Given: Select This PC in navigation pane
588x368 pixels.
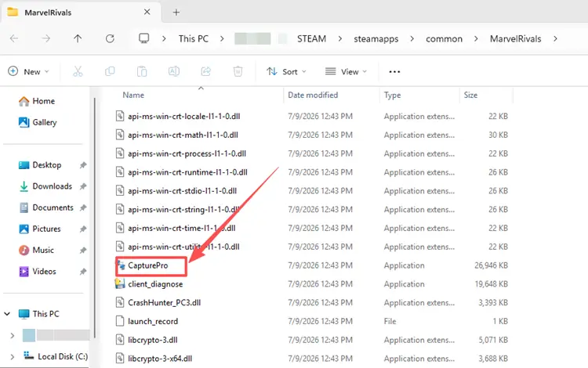Looking at the screenshot, I should pos(38,314).
